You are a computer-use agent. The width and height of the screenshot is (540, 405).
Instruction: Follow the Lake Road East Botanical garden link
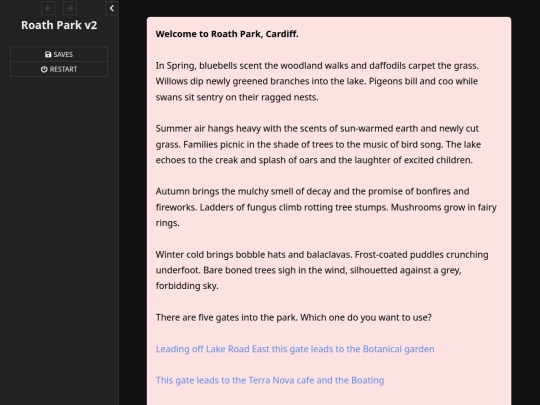pyautogui.click(x=295, y=349)
